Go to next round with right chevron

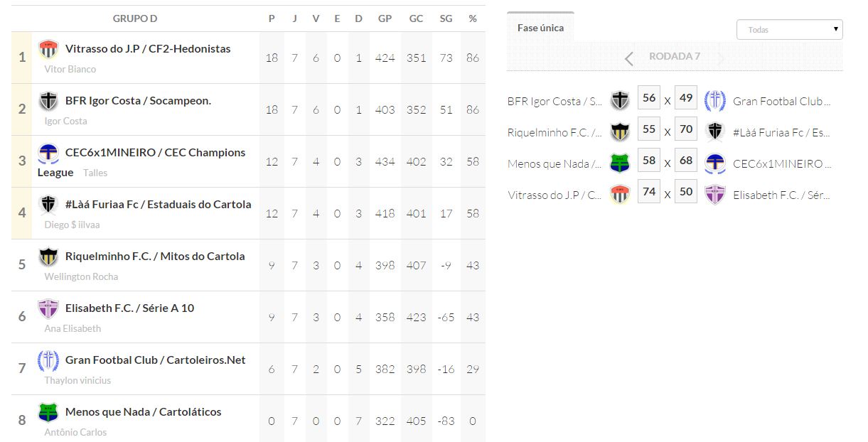tap(721, 58)
